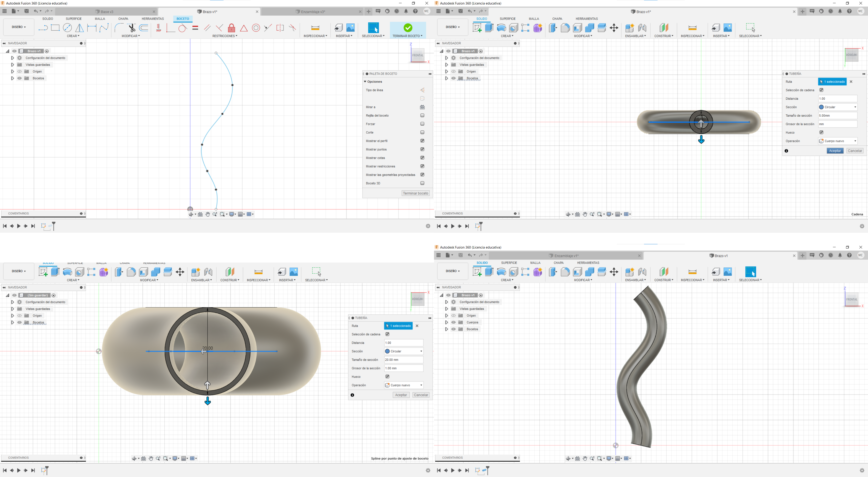The width and height of the screenshot is (868, 477).
Task: Select the Fillet tool in sketch MODIFICAR group
Action: pos(119,28)
